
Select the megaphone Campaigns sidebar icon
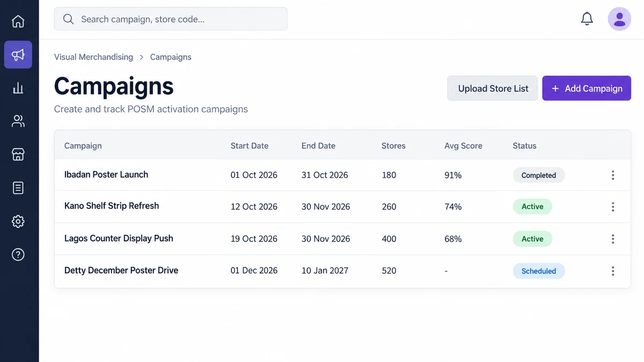pos(18,55)
